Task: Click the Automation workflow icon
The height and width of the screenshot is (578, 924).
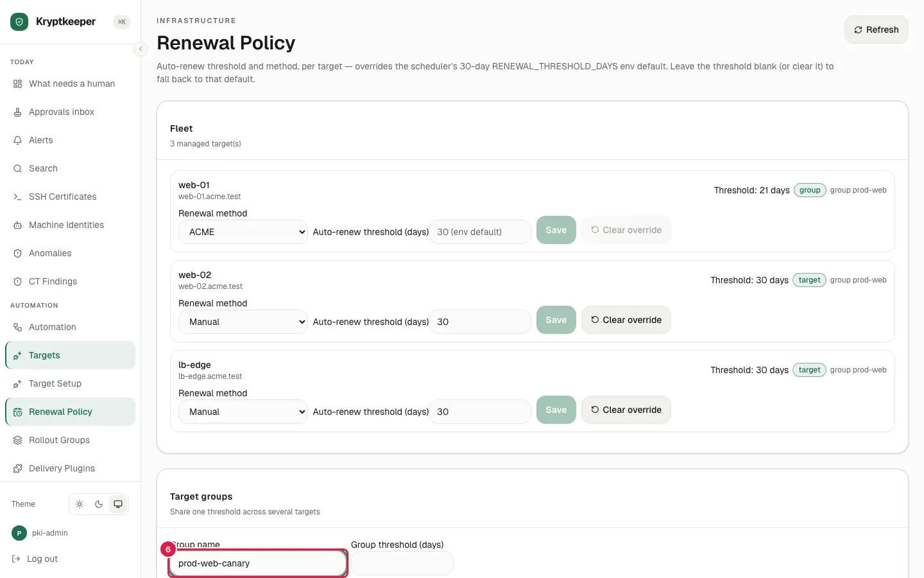Action: coord(17,327)
